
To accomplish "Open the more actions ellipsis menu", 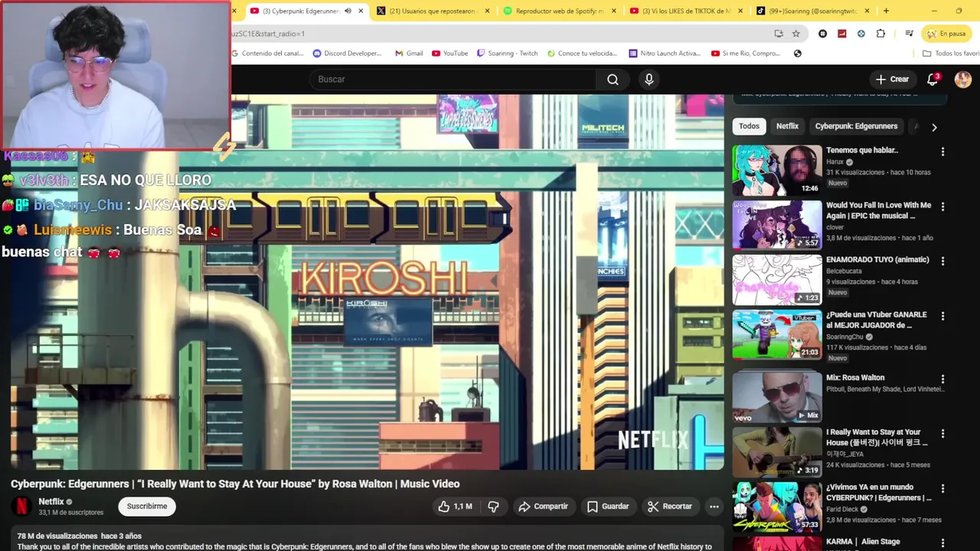I will (714, 507).
